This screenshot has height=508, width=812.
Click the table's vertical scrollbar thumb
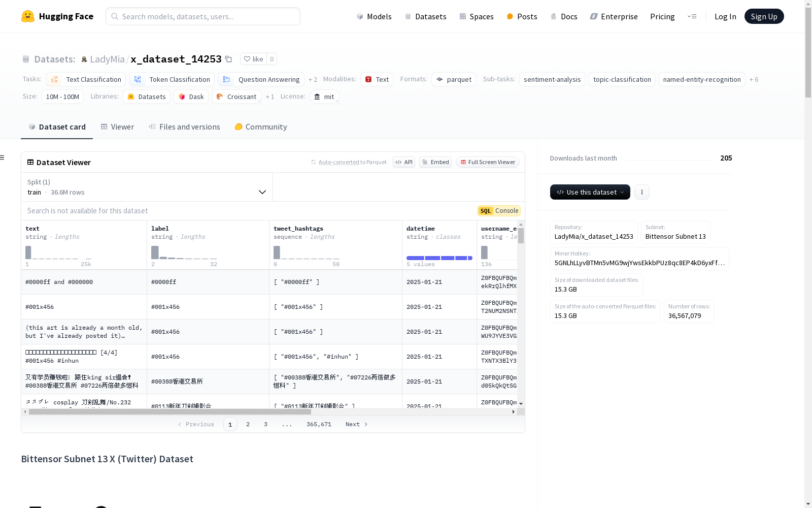tap(521, 235)
